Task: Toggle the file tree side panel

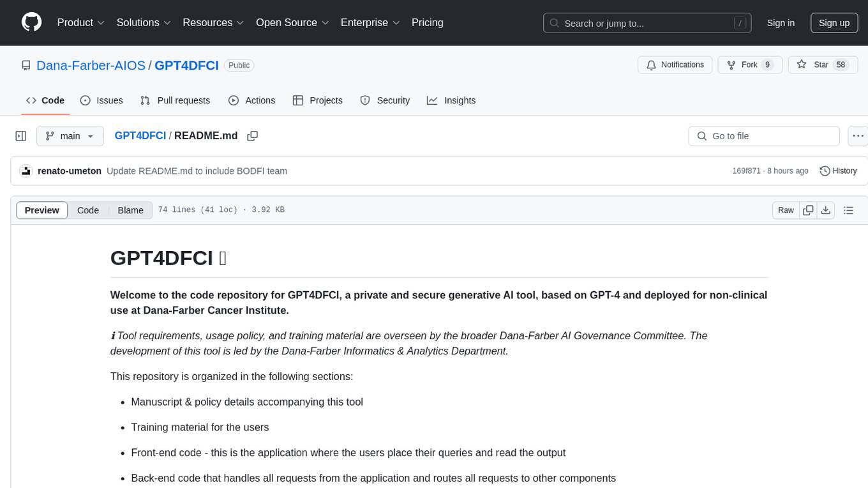Action: point(21,136)
